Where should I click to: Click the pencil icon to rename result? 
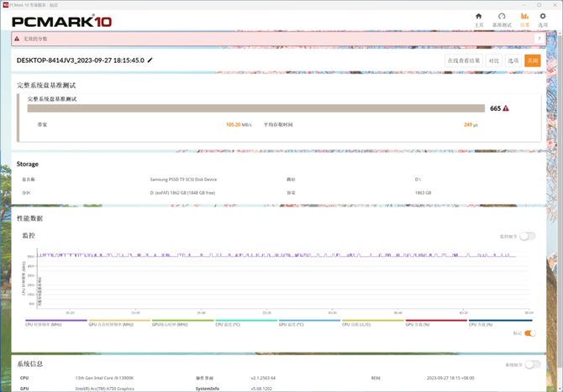(x=150, y=60)
